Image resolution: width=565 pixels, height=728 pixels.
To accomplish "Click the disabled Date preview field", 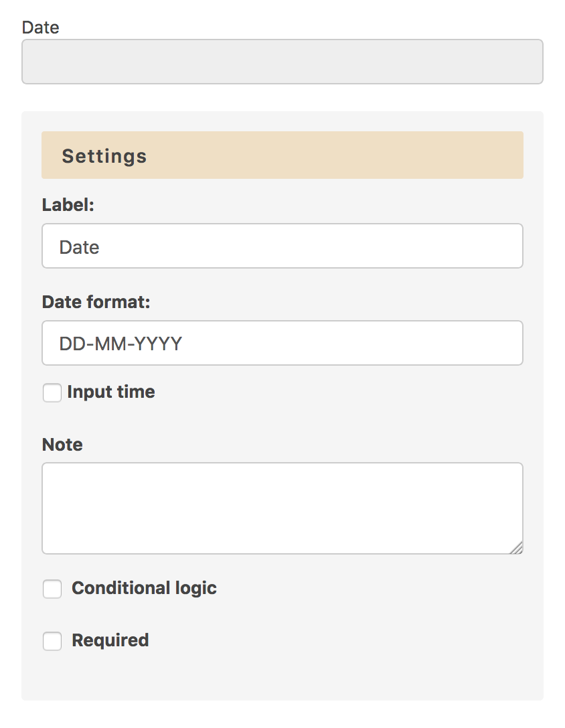I will tap(282, 62).
